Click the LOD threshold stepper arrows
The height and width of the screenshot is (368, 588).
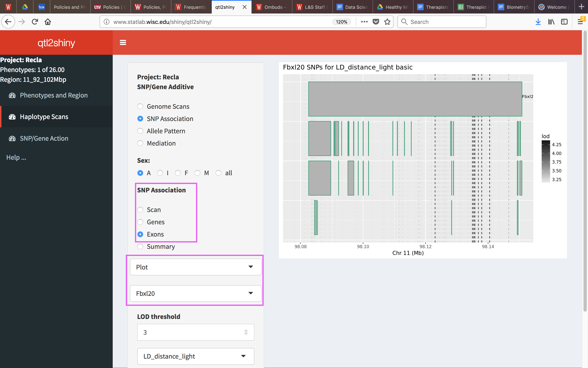click(246, 332)
